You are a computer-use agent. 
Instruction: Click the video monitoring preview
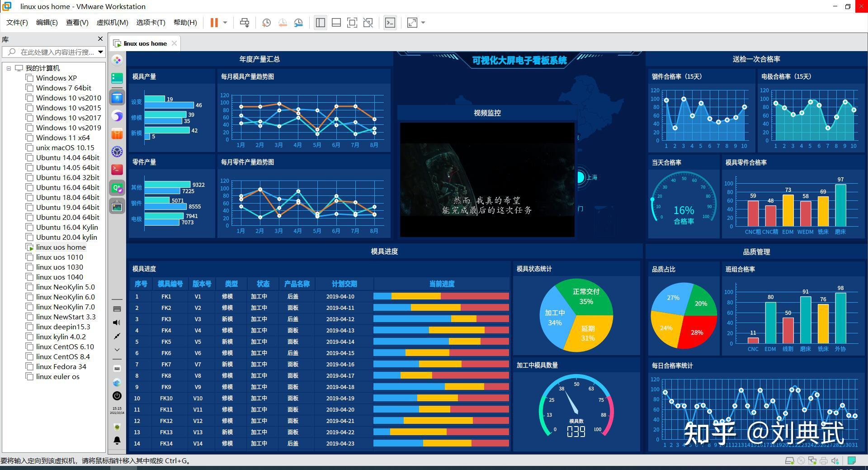(487, 180)
